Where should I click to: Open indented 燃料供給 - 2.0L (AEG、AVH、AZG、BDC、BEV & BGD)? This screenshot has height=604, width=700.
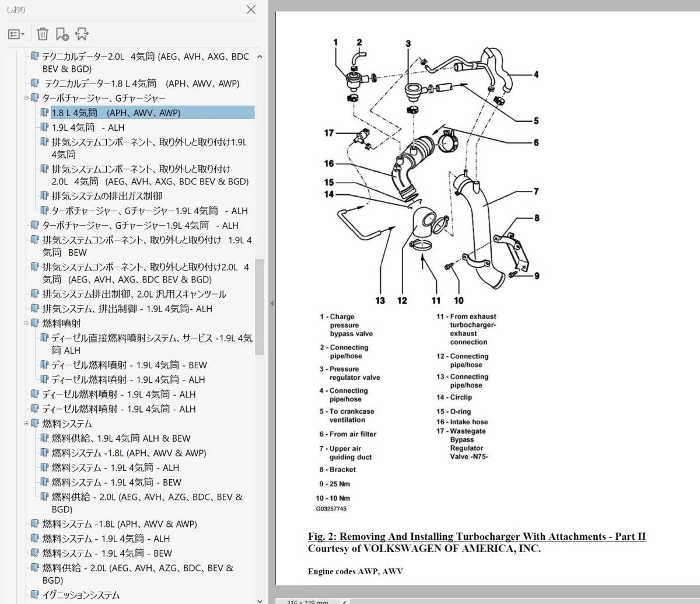click(147, 503)
